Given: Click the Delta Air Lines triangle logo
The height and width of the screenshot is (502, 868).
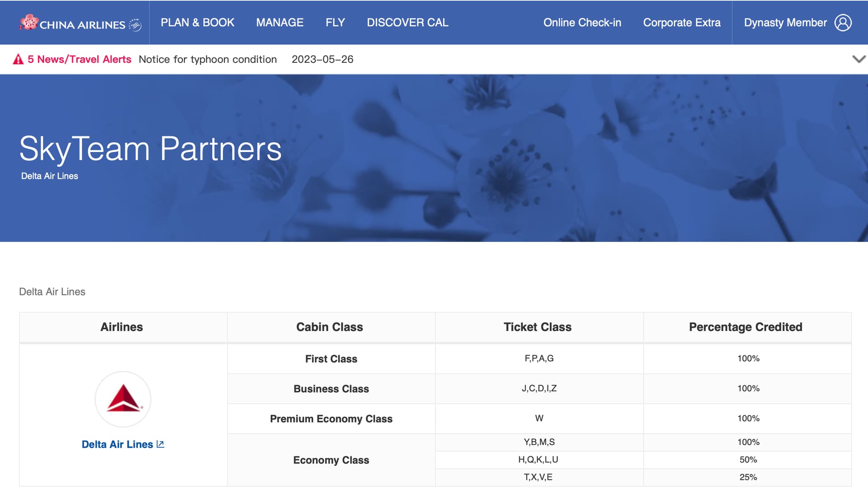Looking at the screenshot, I should (x=123, y=399).
